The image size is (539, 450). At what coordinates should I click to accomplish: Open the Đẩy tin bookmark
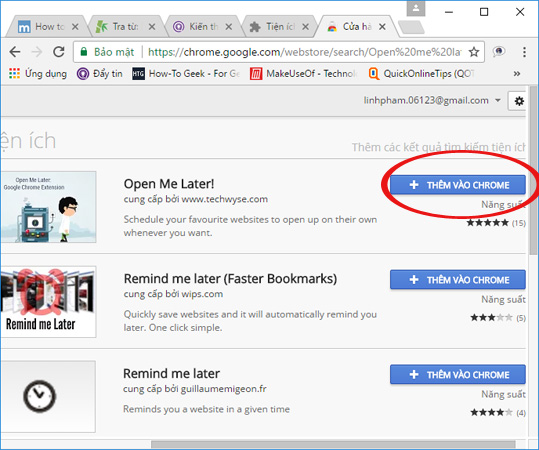click(100, 73)
